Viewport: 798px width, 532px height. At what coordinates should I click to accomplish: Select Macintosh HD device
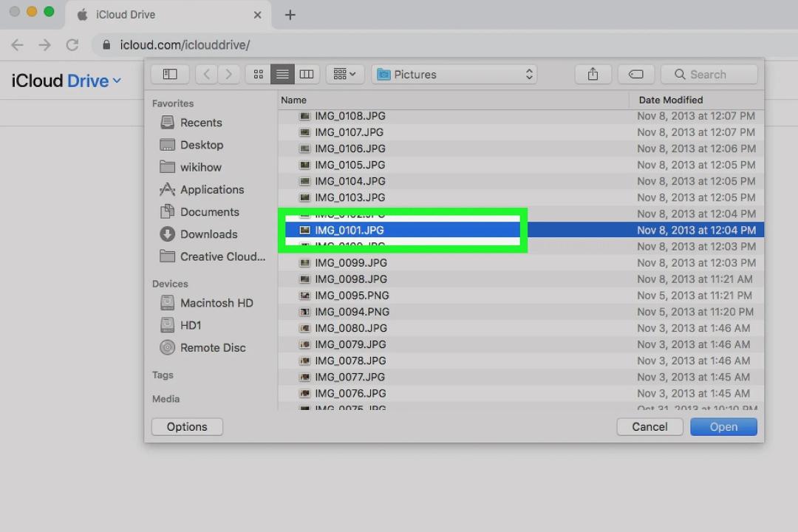tap(207, 303)
